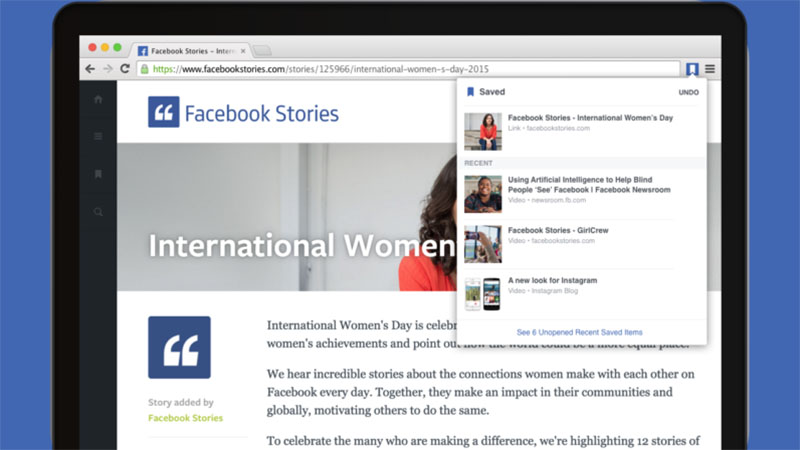Open a new tab with the blank tab button
Viewport: 800px width, 450px height.
coord(262,51)
